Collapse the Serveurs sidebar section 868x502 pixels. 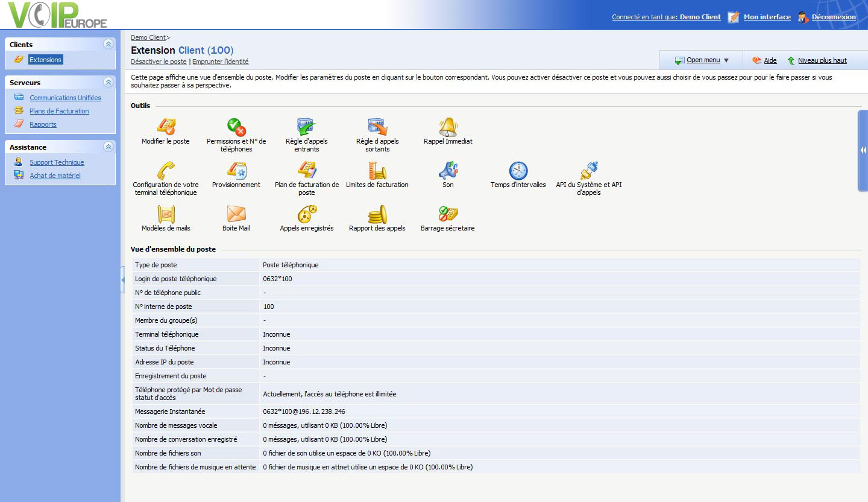click(108, 82)
